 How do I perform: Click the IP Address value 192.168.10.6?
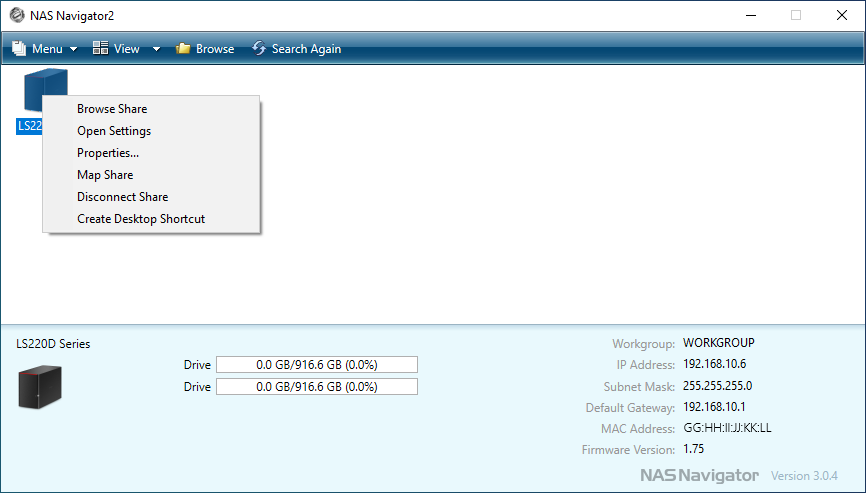click(x=714, y=364)
